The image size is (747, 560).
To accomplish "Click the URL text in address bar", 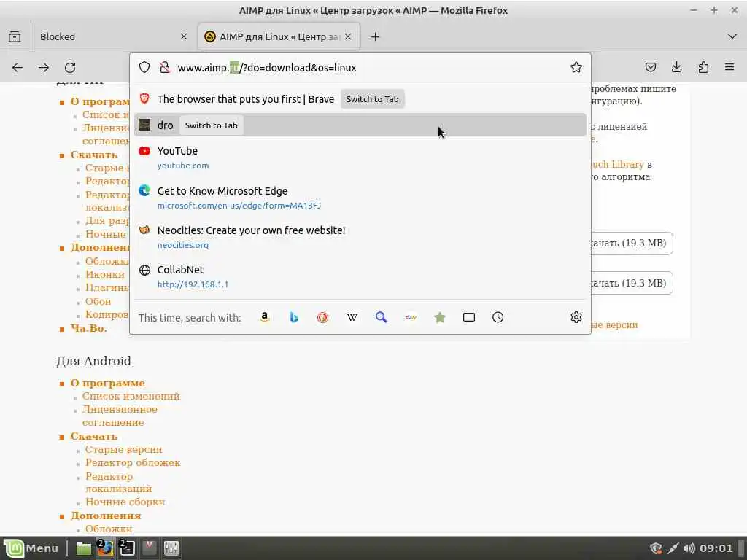I will pos(267,68).
